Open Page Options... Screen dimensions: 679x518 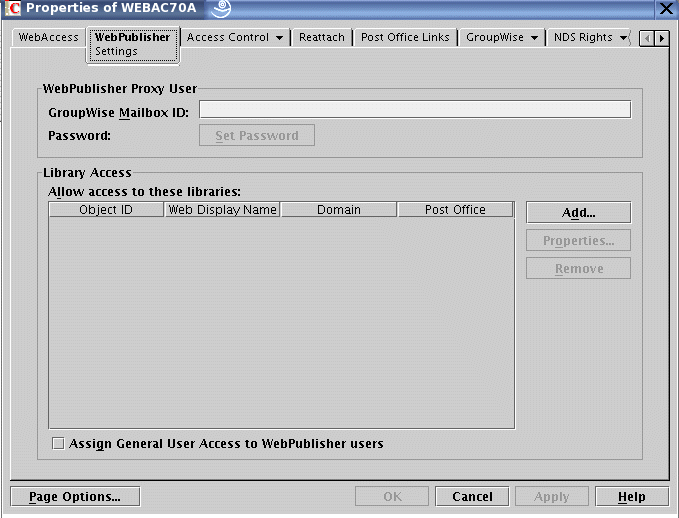click(x=75, y=496)
